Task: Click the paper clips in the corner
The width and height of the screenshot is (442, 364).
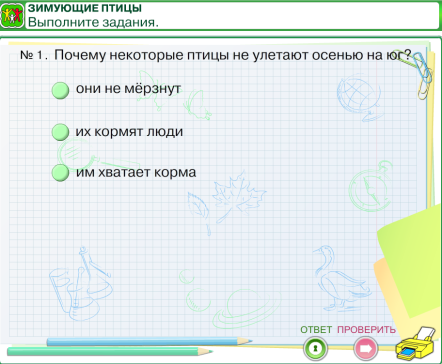Action: [x=421, y=75]
